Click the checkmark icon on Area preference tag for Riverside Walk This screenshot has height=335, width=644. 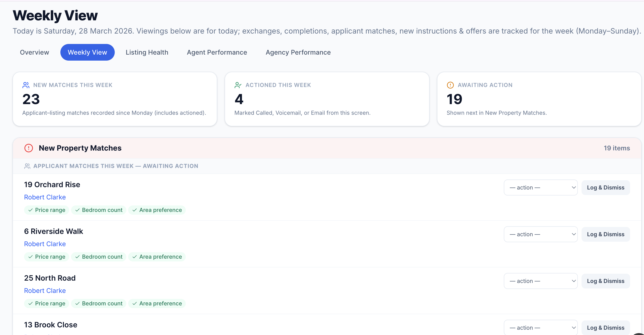135,257
